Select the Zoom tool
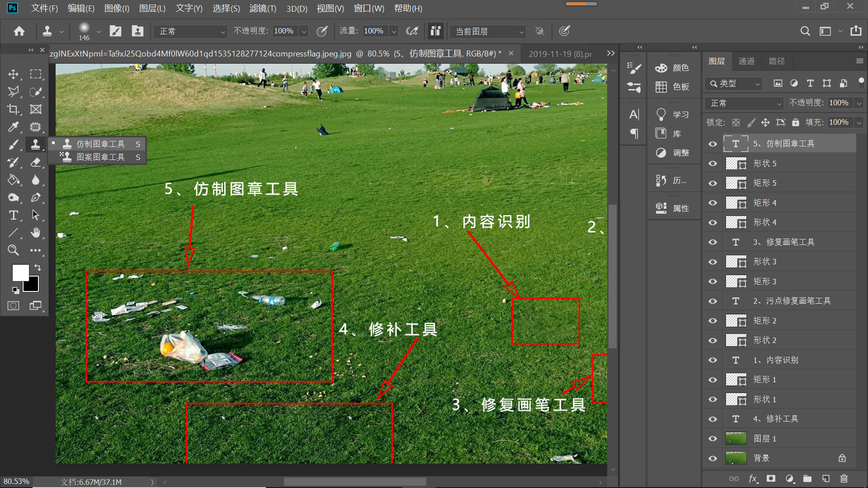Screen dimensions: 868x488 14,250
